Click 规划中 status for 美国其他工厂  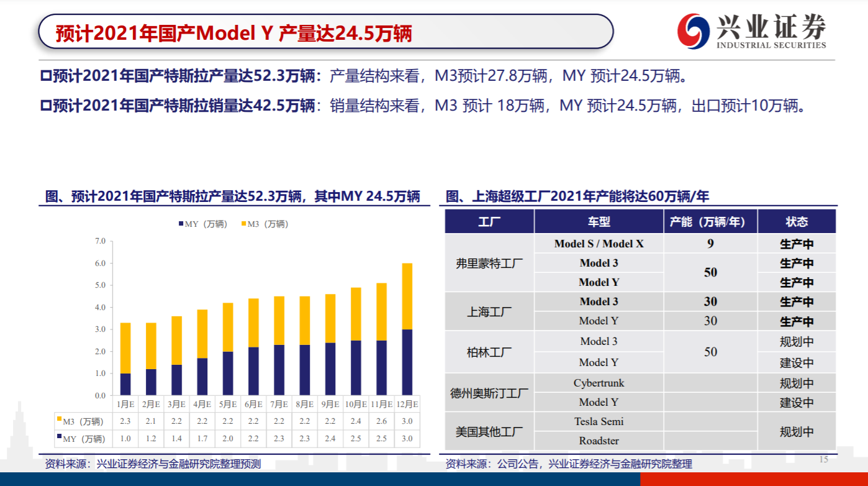pyautogui.click(x=797, y=431)
